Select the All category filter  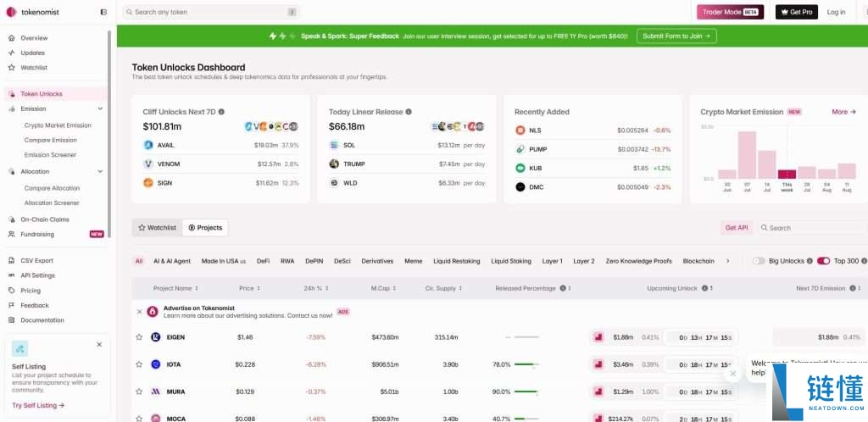139,261
